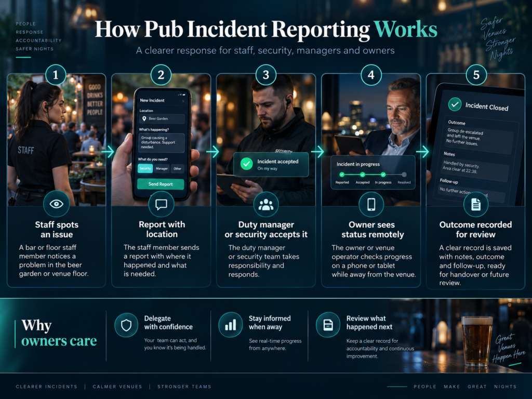
Task: Click STRONGER TEAMS in the footer
Action: click(x=184, y=387)
